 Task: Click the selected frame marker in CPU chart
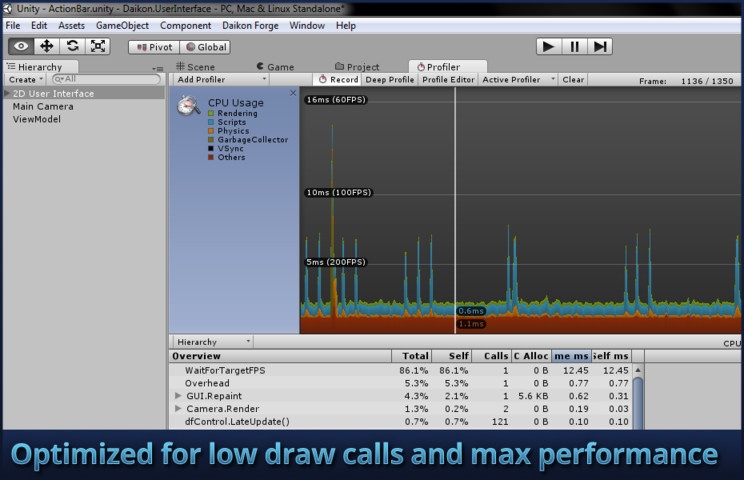(455, 210)
